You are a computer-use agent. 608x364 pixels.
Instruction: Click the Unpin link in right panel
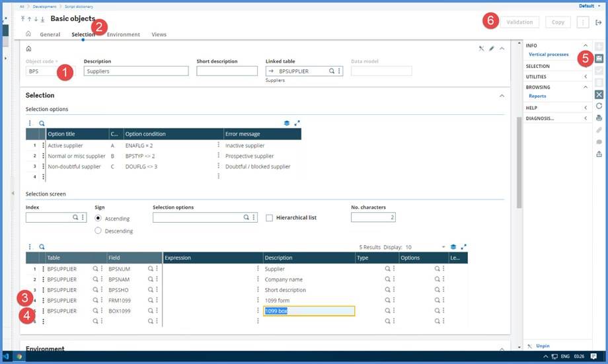(x=543, y=346)
